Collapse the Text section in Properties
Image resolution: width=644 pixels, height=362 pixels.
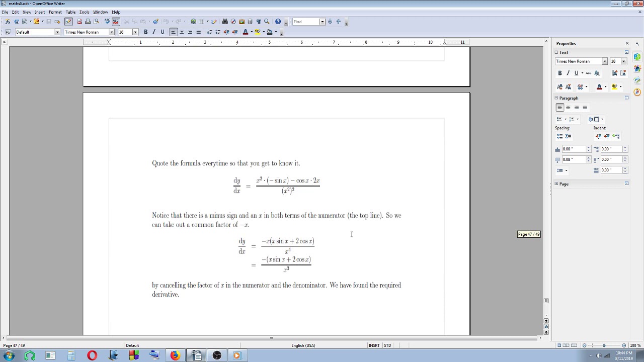pos(556,52)
